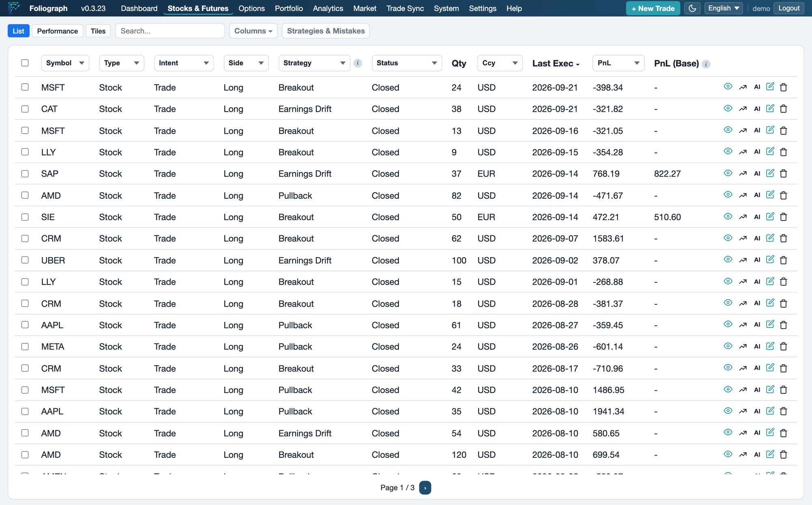Open AI analysis for AAPL 1941.34 row
Image resolution: width=812 pixels, height=505 pixels.
(757, 411)
